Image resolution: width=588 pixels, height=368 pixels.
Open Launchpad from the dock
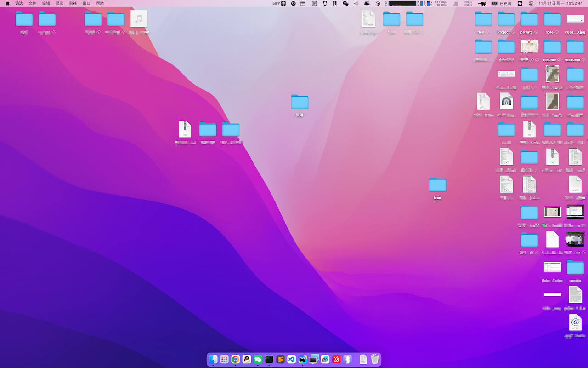pyautogui.click(x=224, y=359)
